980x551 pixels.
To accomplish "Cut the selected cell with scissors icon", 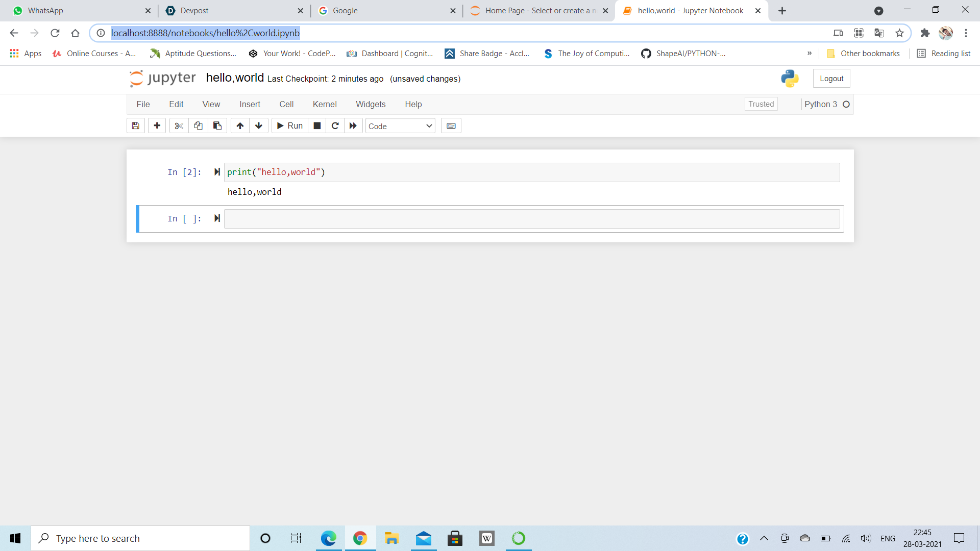I will [179, 126].
